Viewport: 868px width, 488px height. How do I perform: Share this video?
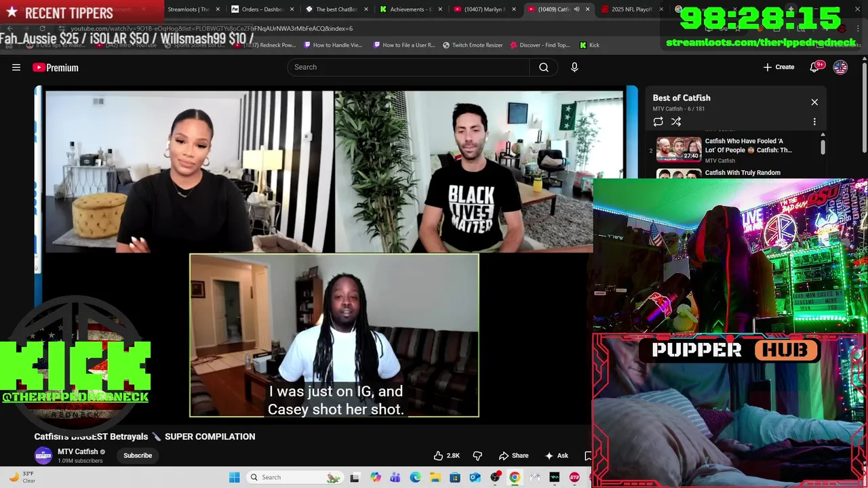pos(513,455)
